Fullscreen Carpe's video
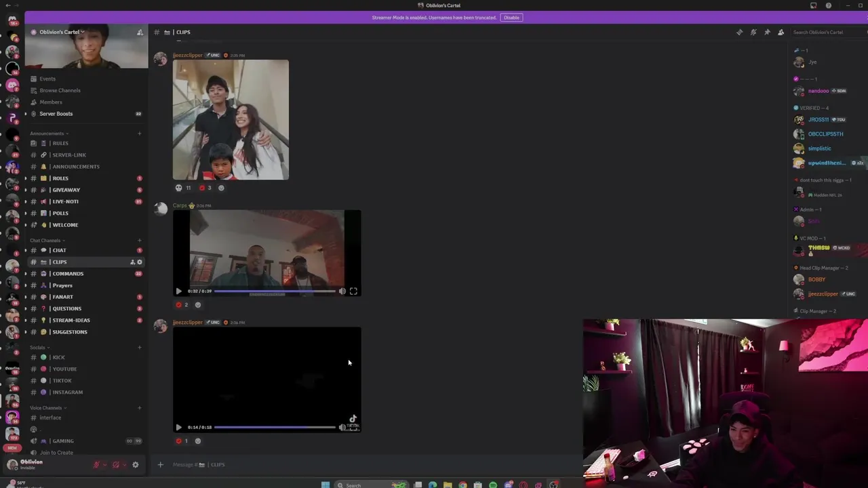Viewport: 868px width, 488px height. 353,291
